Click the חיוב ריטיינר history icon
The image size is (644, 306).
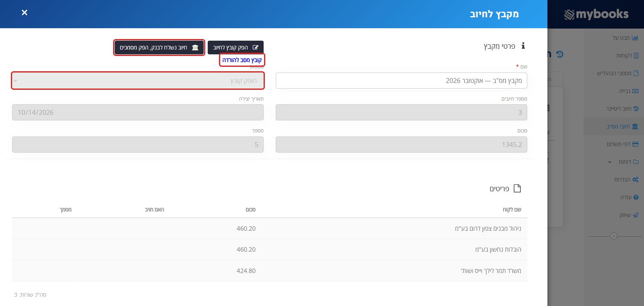point(636,109)
